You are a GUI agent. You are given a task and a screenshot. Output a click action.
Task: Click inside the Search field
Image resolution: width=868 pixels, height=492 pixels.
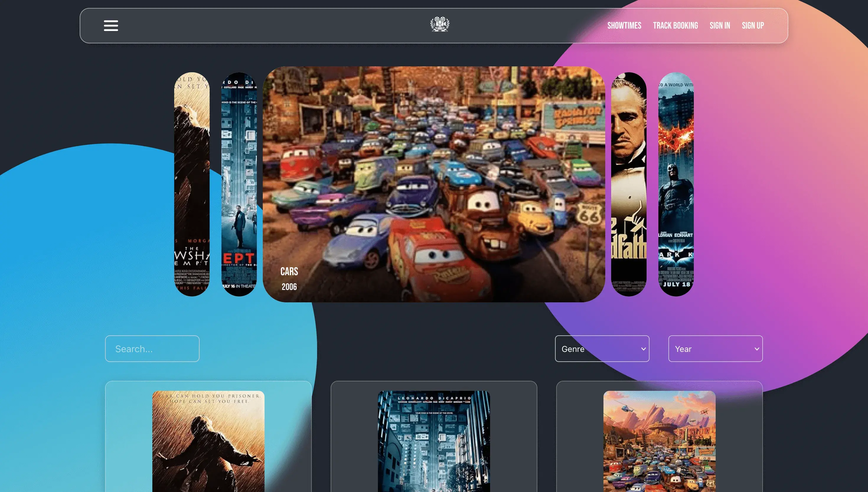point(152,348)
